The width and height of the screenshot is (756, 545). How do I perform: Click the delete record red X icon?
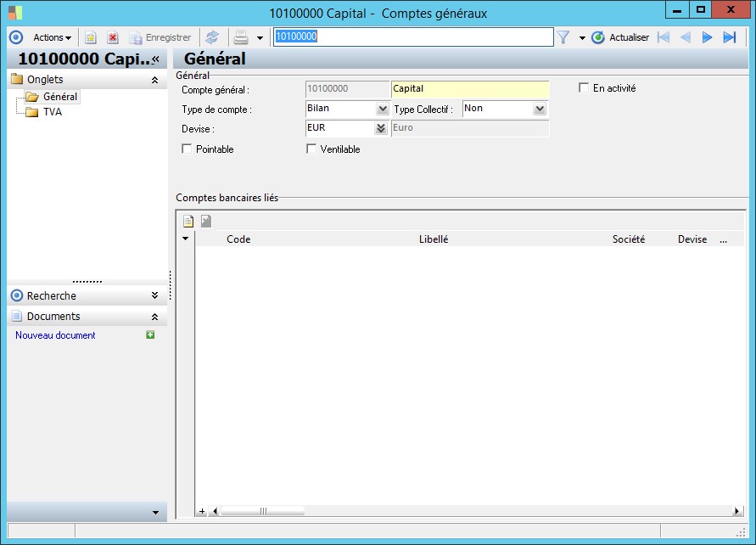[113, 37]
